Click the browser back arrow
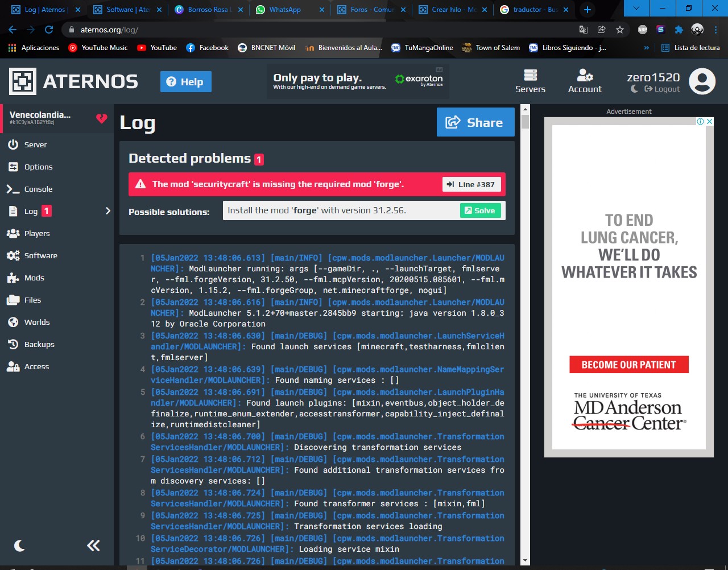 pyautogui.click(x=13, y=30)
